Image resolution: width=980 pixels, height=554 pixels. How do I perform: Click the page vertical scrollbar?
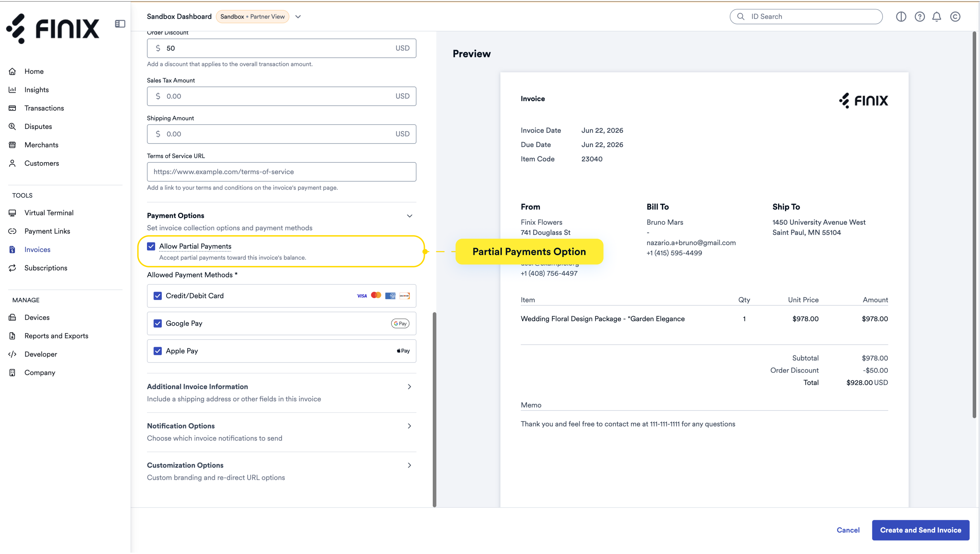[x=974, y=224]
